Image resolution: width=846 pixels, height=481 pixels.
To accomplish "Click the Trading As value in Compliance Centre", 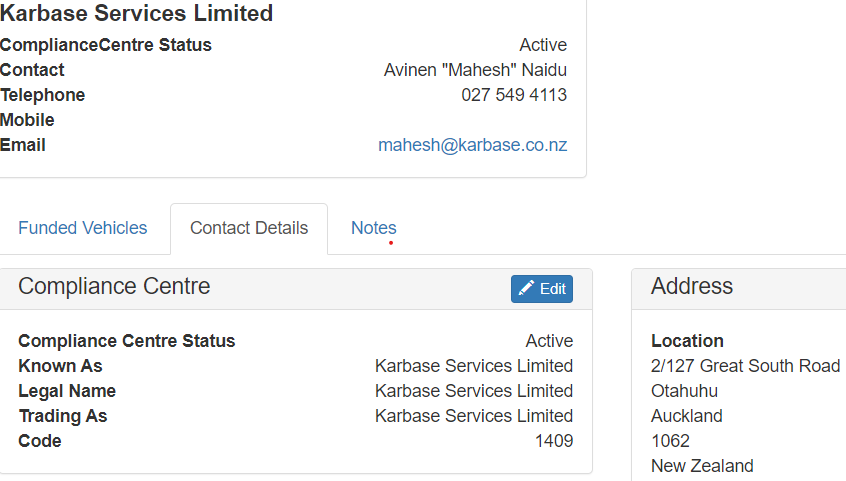I will point(474,416).
